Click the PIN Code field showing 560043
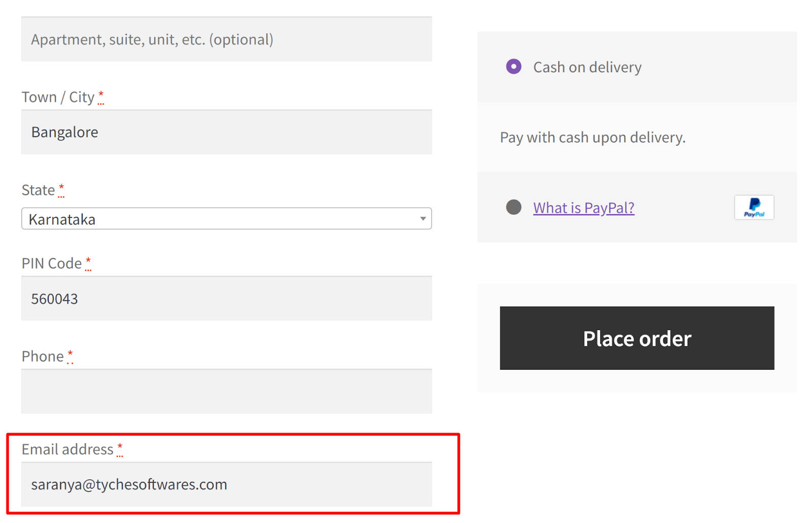Viewport: 812px width, 523px height. (226, 299)
